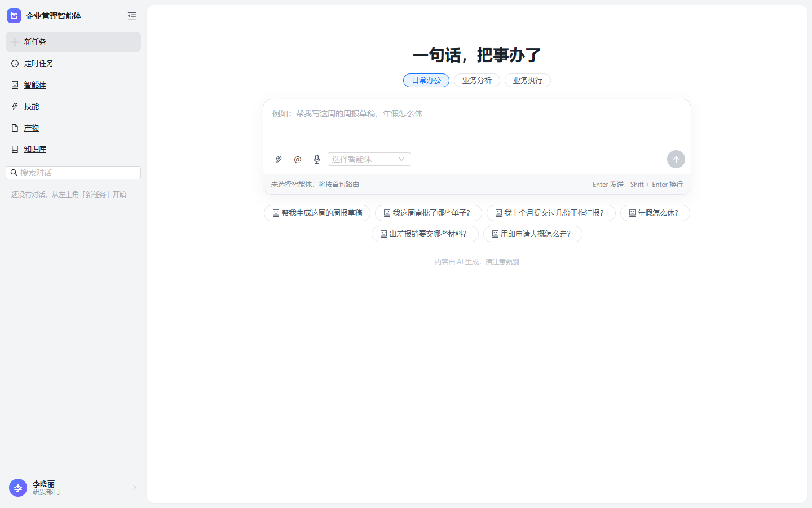
Task: Open the 选择智能体 dropdown
Action: [x=369, y=159]
